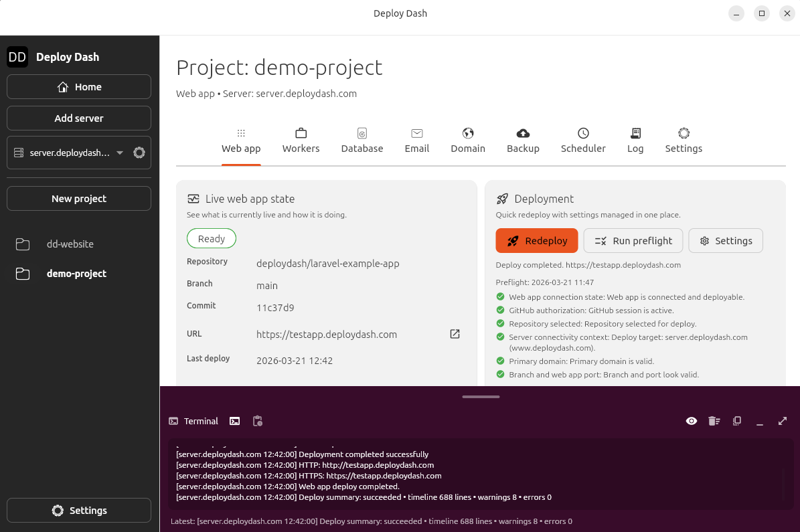Expand the terminal to full size
Viewport: 800px width, 532px height.
783,421
